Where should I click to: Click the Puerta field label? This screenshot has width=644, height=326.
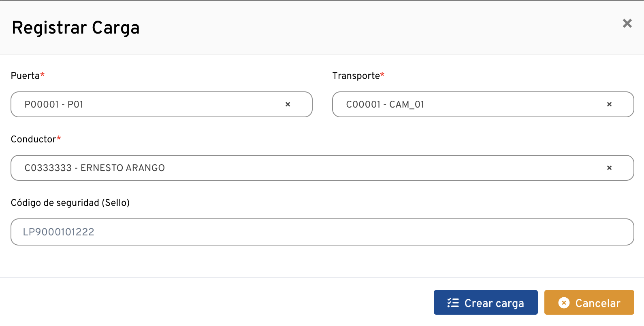pos(25,76)
